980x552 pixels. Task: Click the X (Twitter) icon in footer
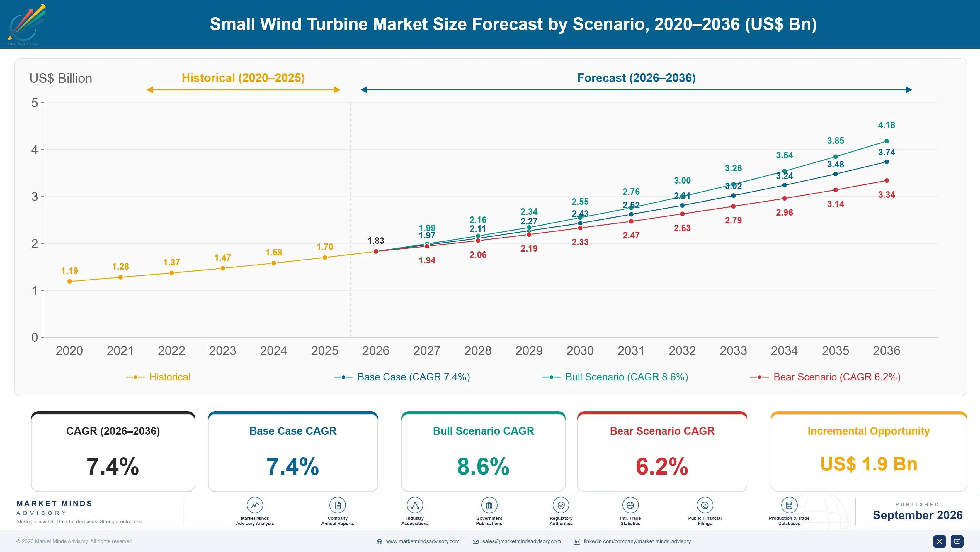[x=939, y=541]
